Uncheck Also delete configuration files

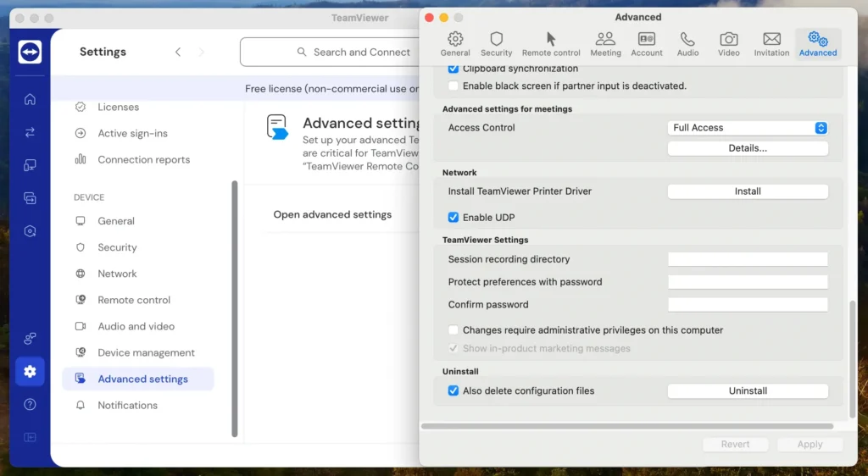click(x=453, y=390)
